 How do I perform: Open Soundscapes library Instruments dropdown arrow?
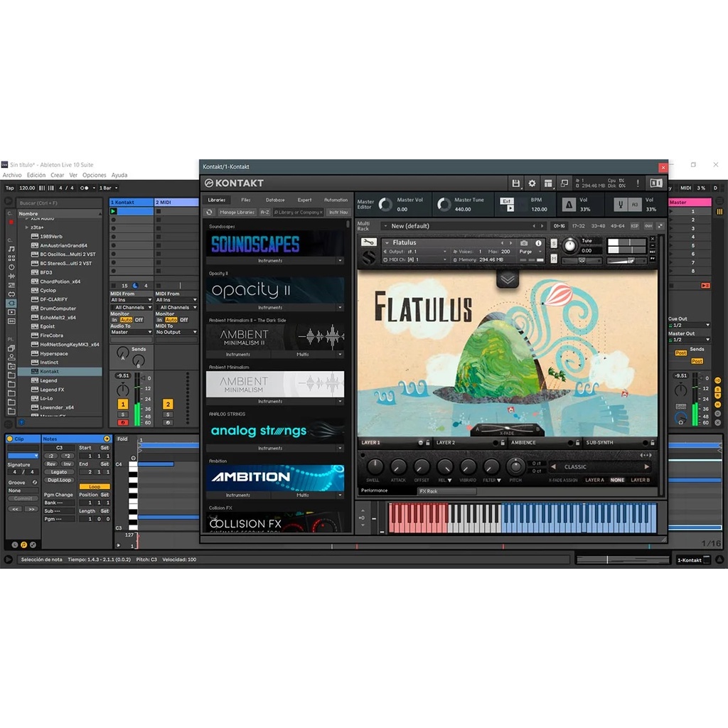(x=341, y=261)
